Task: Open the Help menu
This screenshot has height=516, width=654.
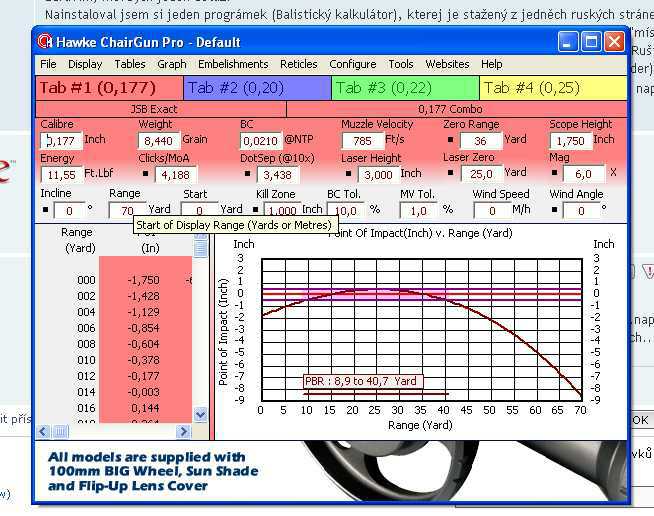Action: click(x=492, y=64)
